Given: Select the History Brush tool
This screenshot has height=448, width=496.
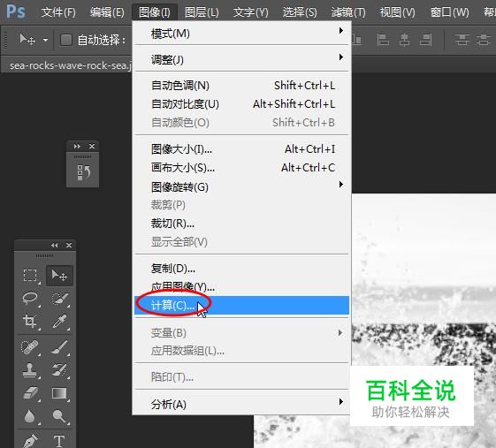Looking at the screenshot, I should [59, 370].
